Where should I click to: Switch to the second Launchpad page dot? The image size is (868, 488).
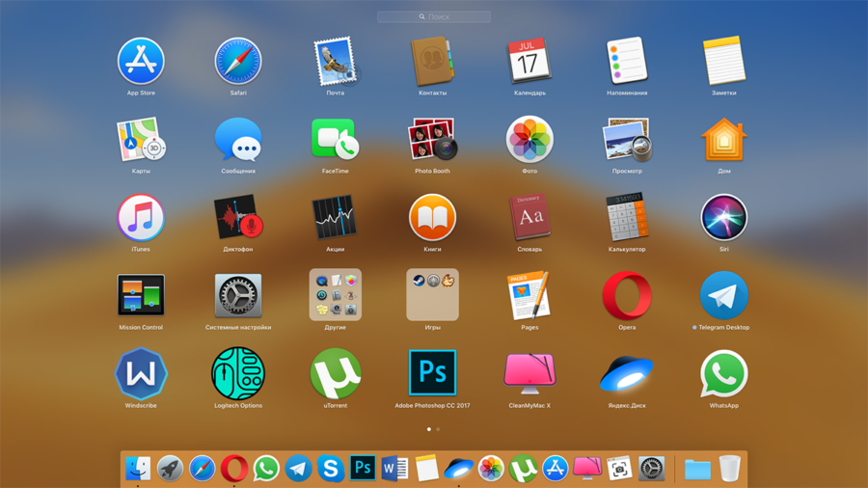(438, 429)
